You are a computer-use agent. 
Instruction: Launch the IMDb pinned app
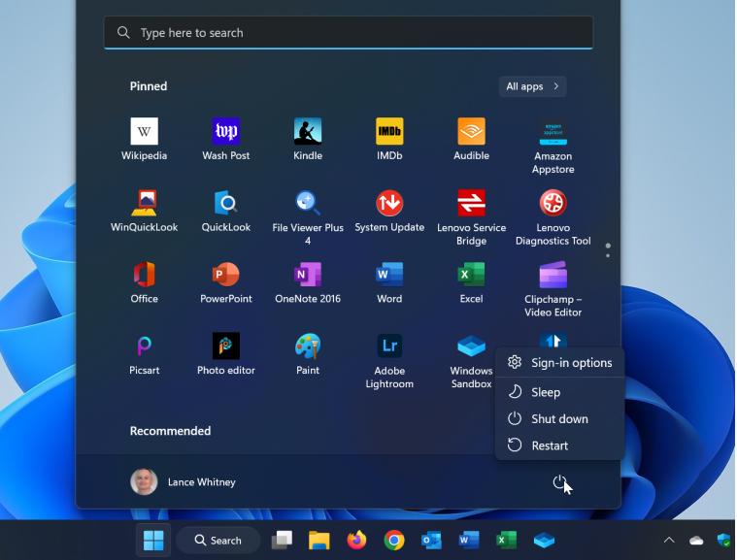click(389, 139)
